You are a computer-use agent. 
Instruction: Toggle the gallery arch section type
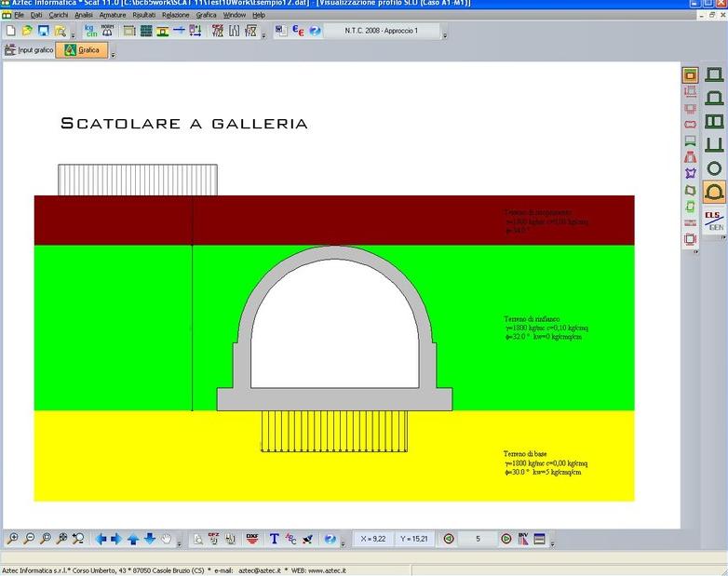(x=714, y=193)
